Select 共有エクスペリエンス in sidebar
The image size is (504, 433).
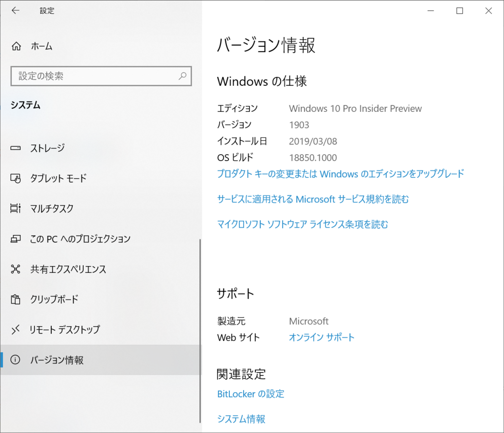coord(101,269)
